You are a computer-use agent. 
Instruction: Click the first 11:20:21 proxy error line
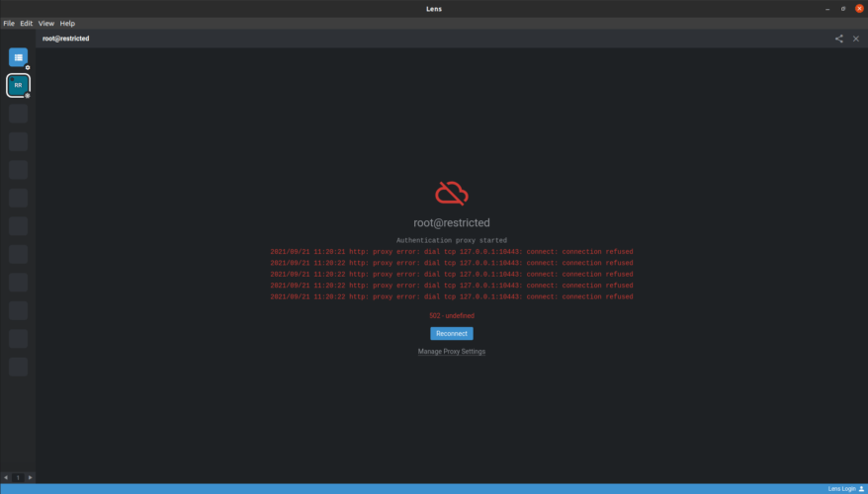coord(452,252)
